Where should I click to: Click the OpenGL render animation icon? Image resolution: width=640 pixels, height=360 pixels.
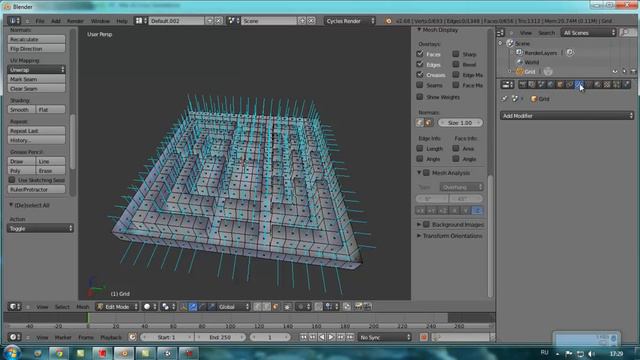tap(367, 307)
